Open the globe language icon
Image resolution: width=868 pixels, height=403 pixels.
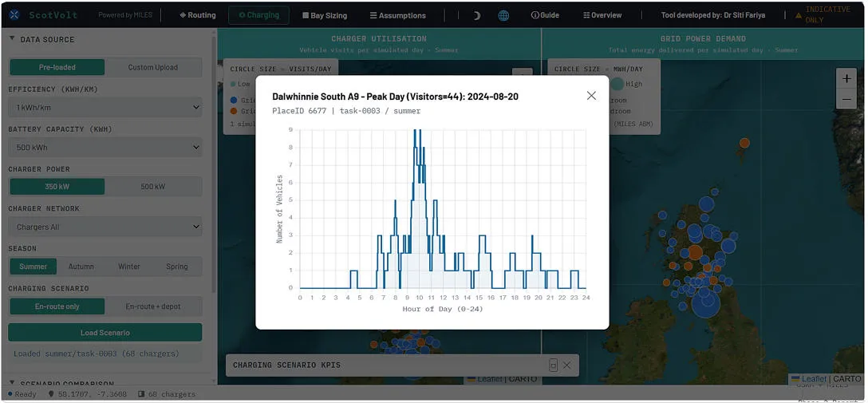503,15
